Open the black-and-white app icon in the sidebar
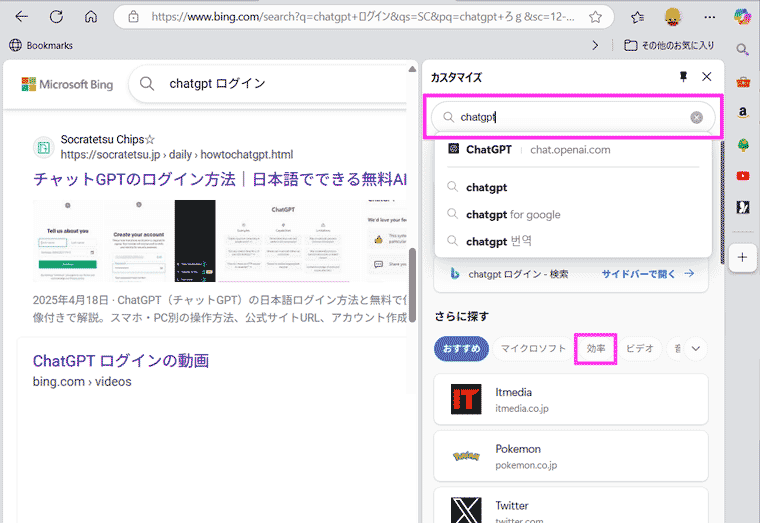Viewport: 760px width, 523px height. click(x=743, y=207)
